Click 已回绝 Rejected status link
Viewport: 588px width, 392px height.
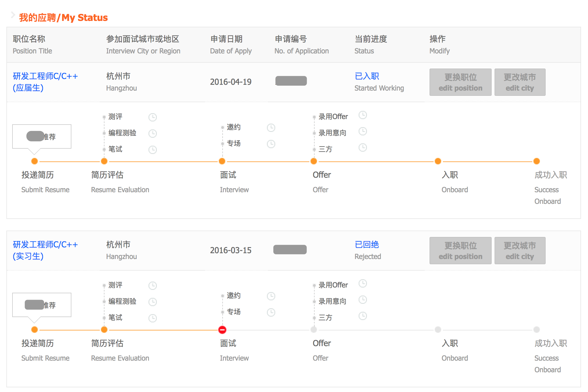point(367,245)
